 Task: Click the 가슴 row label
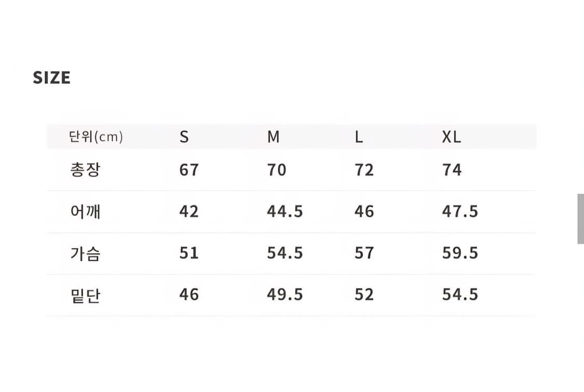click(x=85, y=253)
